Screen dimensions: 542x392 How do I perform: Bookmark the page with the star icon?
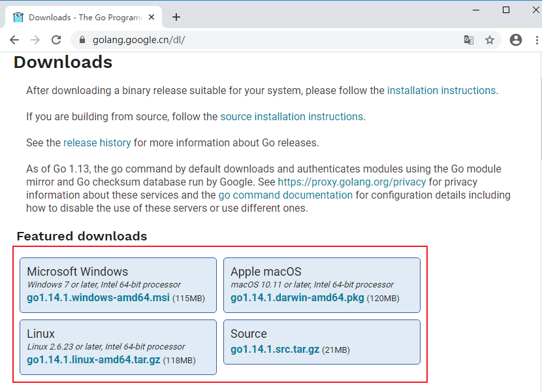[x=490, y=40]
